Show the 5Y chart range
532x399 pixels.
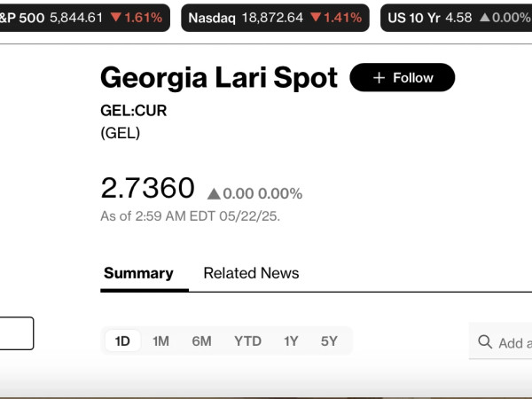tap(329, 340)
